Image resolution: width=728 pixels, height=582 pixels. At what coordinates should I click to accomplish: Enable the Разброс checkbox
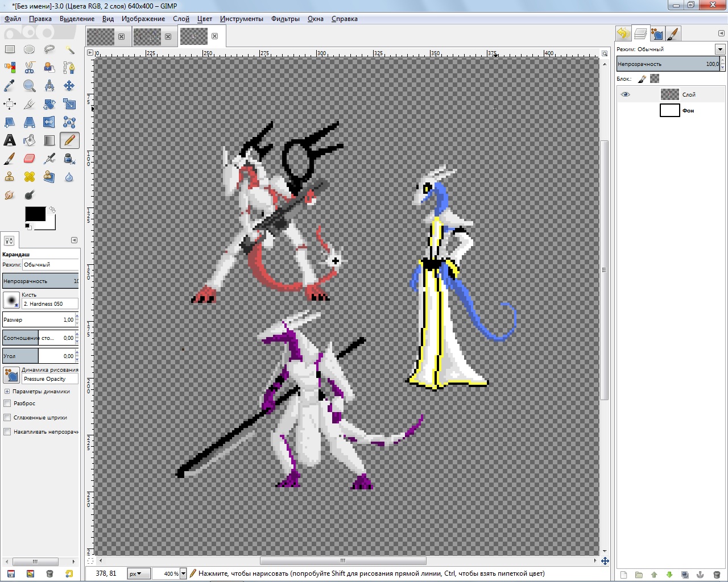click(x=7, y=404)
